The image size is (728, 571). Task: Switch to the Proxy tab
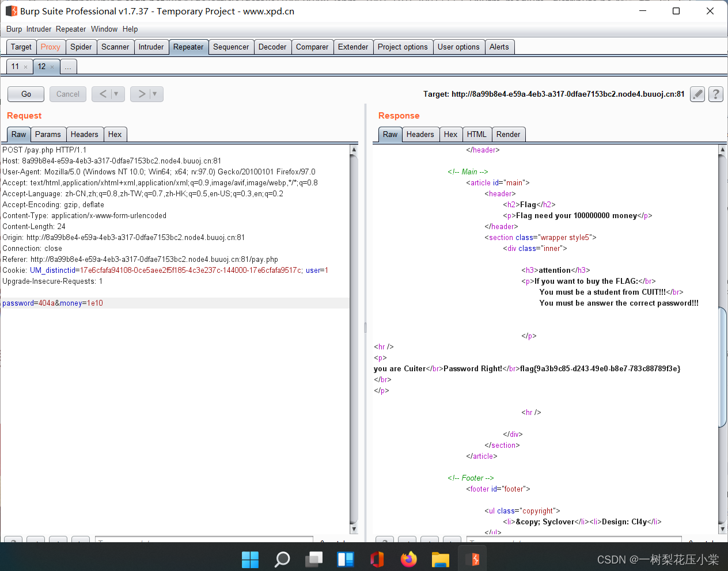click(51, 47)
